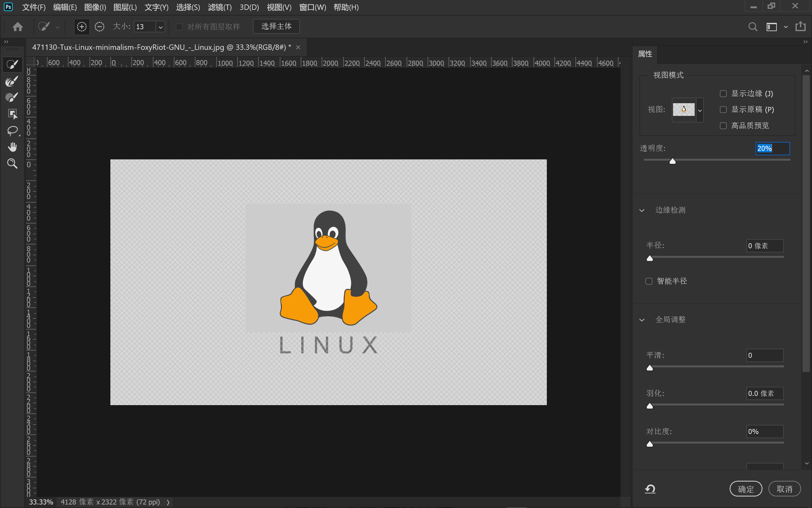Enable 对所有图层取样 checkbox
This screenshot has height=508, width=812.
click(179, 27)
